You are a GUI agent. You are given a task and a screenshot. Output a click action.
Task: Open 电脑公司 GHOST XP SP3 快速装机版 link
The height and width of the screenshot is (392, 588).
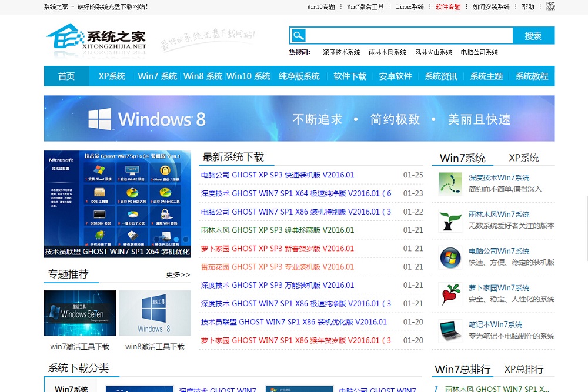(x=277, y=175)
